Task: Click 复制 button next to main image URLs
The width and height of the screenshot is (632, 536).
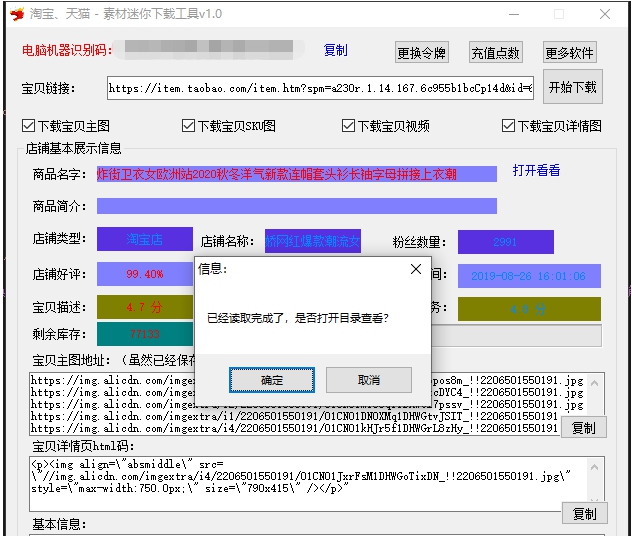Action: [584, 428]
